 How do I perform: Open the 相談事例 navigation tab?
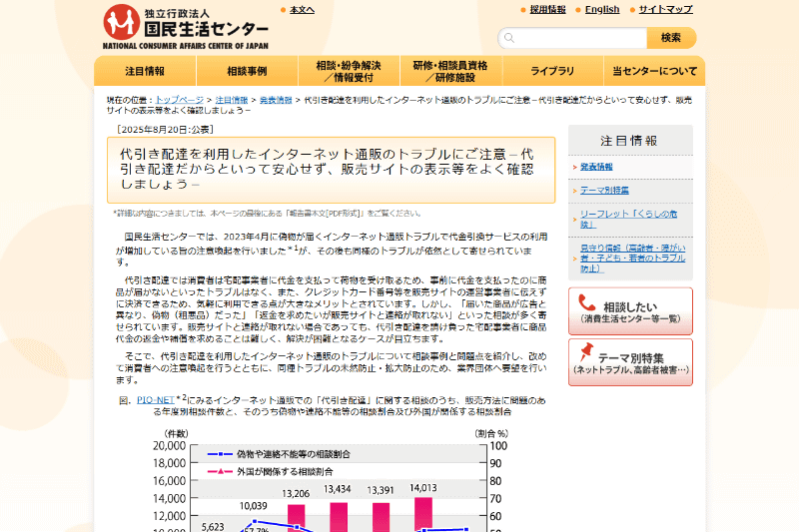click(247, 71)
